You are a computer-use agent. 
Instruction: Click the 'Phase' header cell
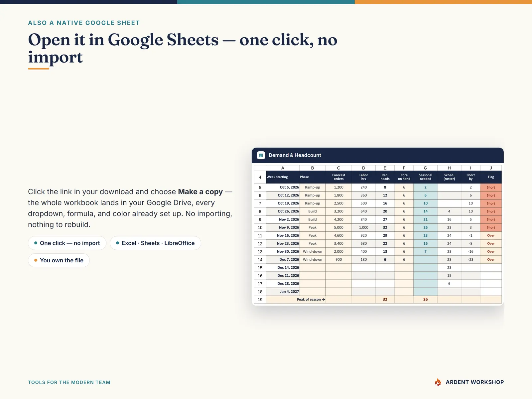pyautogui.click(x=313, y=177)
